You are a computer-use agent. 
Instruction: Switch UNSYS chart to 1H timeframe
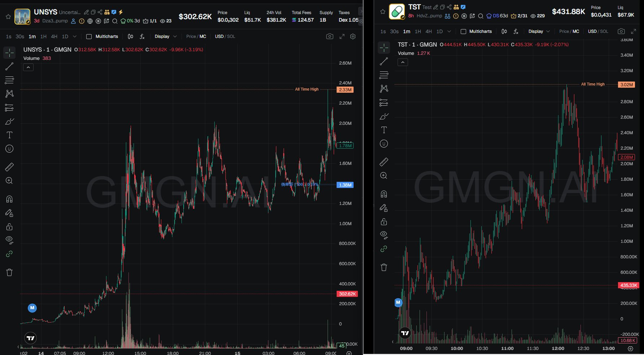(43, 36)
